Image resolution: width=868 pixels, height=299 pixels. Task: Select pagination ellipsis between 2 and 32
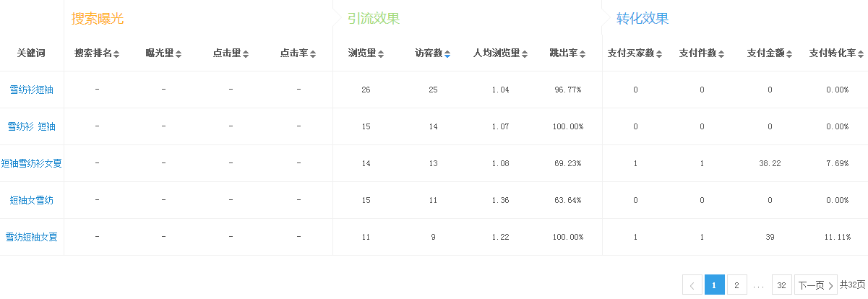pos(759,286)
